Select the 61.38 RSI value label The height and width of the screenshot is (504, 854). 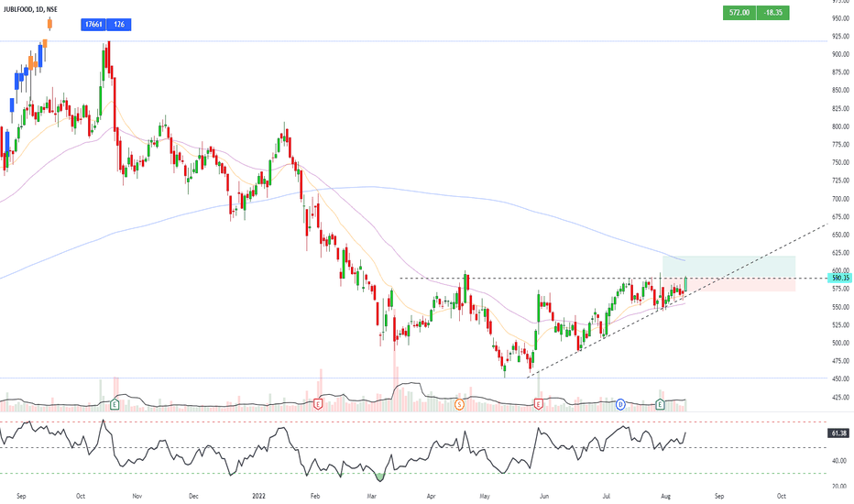pyautogui.click(x=838, y=433)
